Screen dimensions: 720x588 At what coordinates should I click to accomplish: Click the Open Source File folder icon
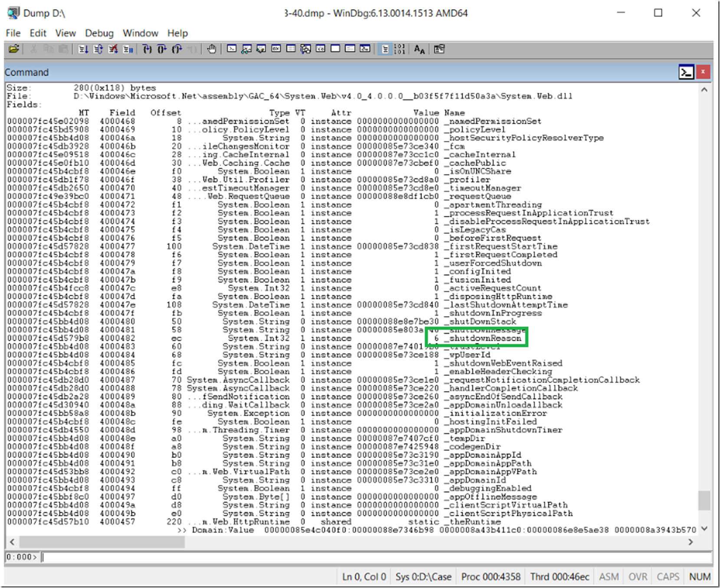tap(14, 49)
